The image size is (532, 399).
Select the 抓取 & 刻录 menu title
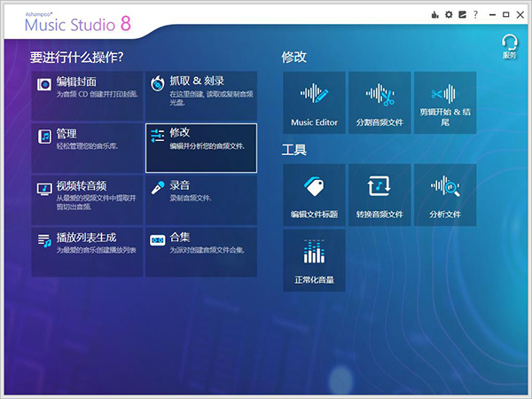pos(197,81)
